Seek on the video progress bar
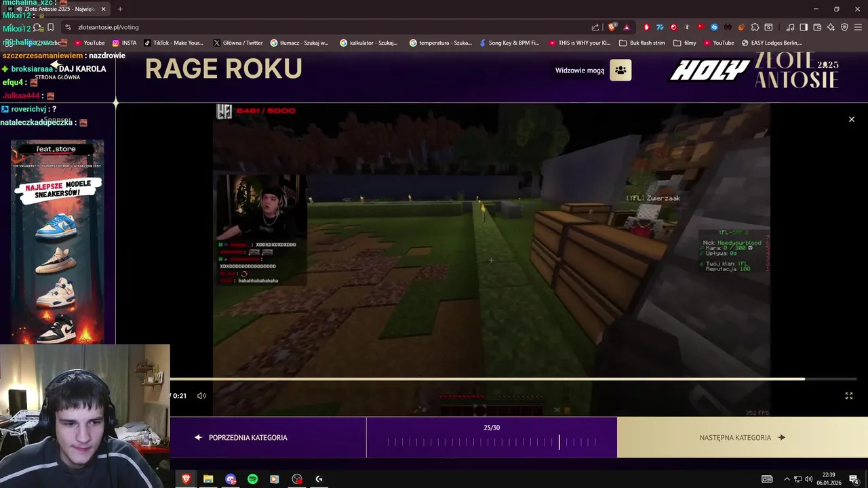The height and width of the screenshot is (488, 868). [x=513, y=379]
